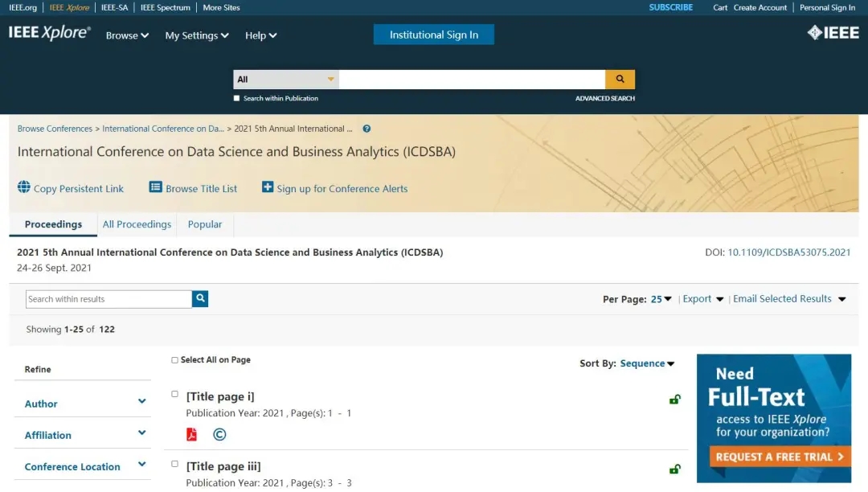This screenshot has height=492, width=868.
Task: Toggle Search within Publication checkbox
Action: click(x=236, y=98)
